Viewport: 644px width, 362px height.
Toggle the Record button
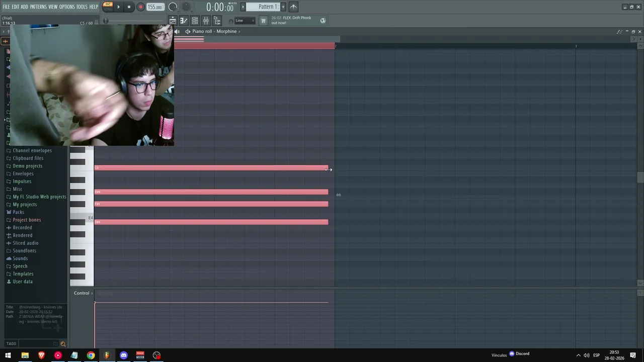tap(140, 7)
